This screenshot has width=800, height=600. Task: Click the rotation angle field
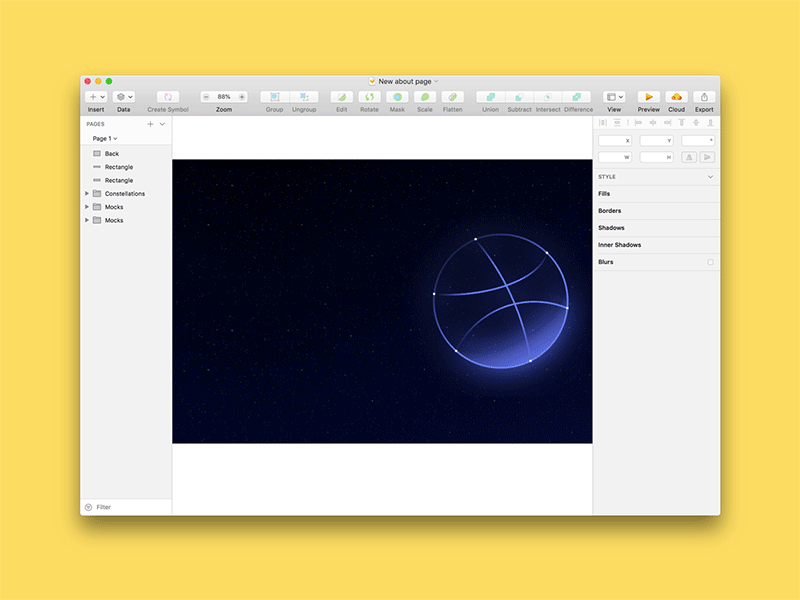[698, 140]
